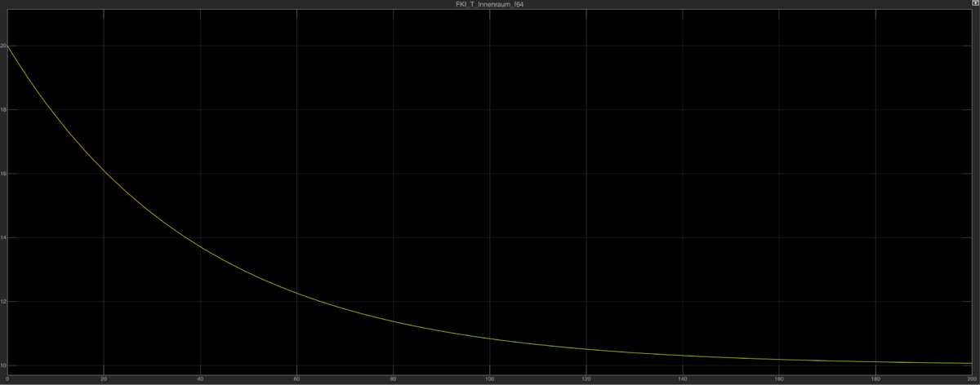Click the yellow curve at its right end
This screenshot has width=980, height=385.
click(970, 363)
